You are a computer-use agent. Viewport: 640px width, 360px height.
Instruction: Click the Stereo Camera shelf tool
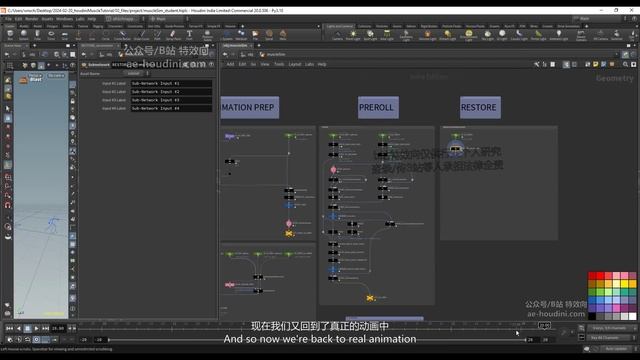(x=581, y=36)
